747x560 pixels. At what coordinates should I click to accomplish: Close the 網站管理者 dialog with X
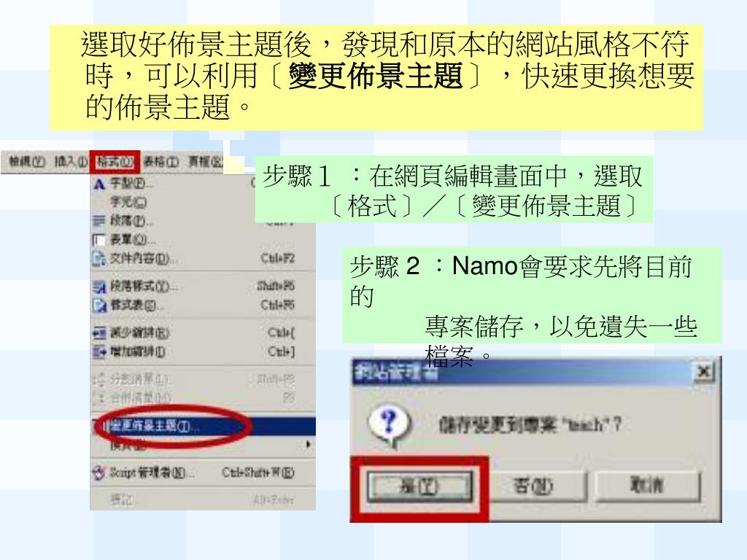(703, 371)
